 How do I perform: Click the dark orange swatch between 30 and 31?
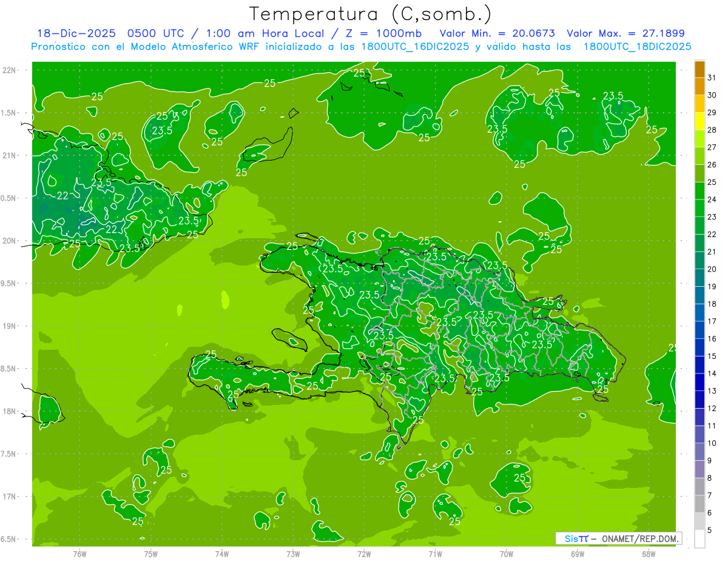pos(699,86)
